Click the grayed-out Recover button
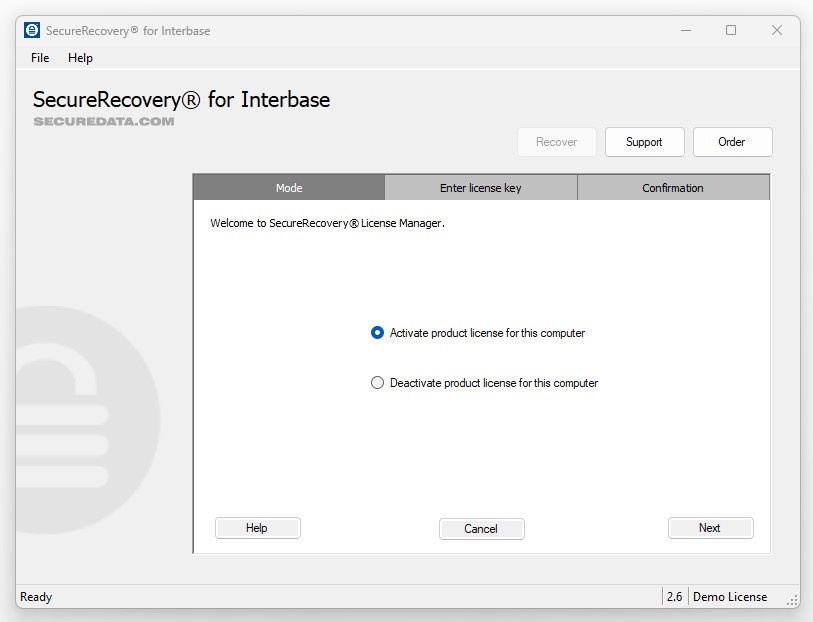 pyautogui.click(x=556, y=142)
